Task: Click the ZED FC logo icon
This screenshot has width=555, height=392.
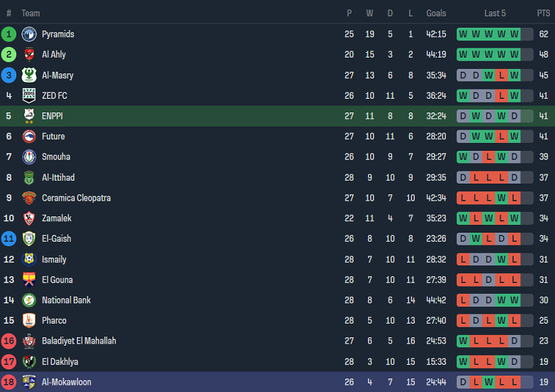Action: point(29,95)
